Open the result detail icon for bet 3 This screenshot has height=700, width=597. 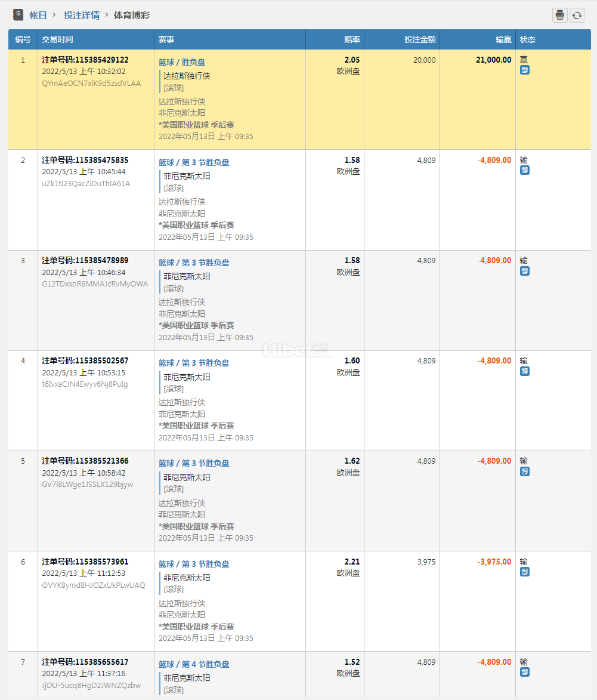click(524, 271)
